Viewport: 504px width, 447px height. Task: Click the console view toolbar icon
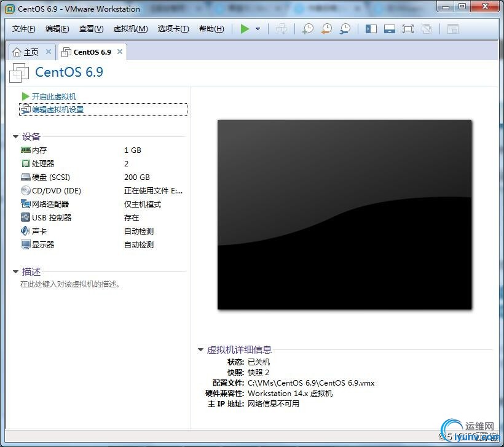coord(452,29)
